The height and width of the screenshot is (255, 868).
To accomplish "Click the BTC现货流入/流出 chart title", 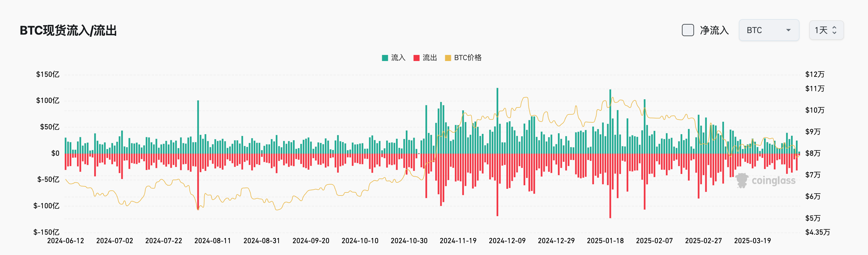I will (x=68, y=31).
